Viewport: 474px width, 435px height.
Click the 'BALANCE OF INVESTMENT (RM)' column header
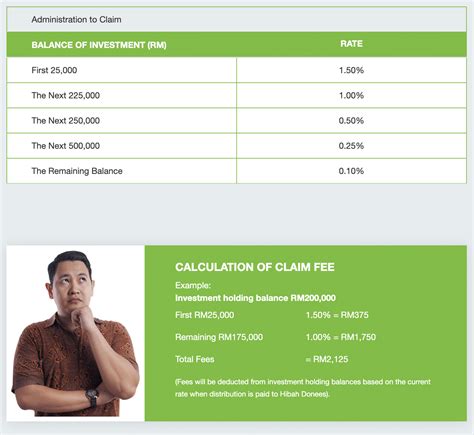(x=99, y=45)
